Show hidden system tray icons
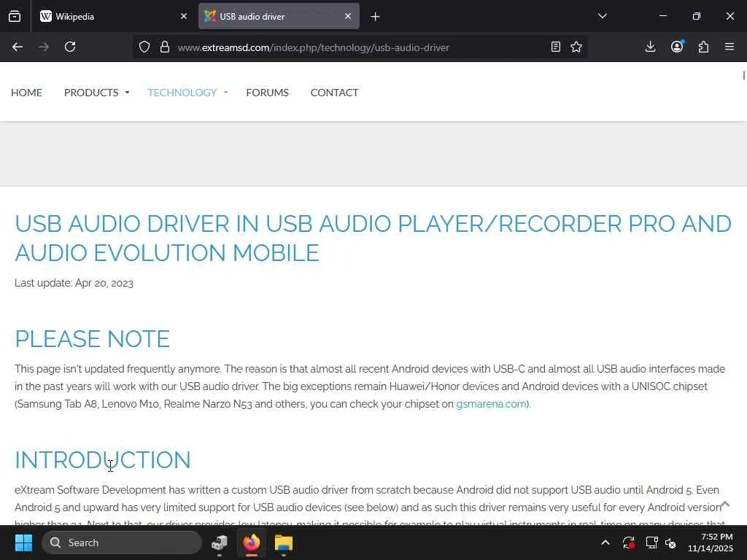Screen dimensions: 747x560 (605, 542)
